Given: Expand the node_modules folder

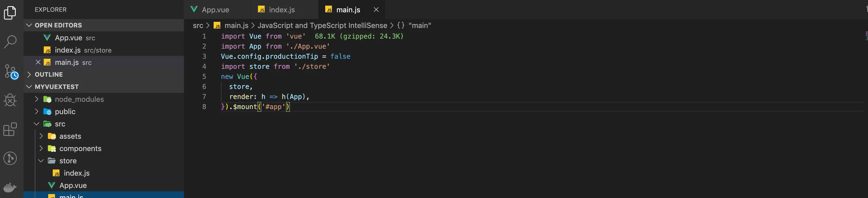Looking at the screenshot, I should [x=37, y=99].
